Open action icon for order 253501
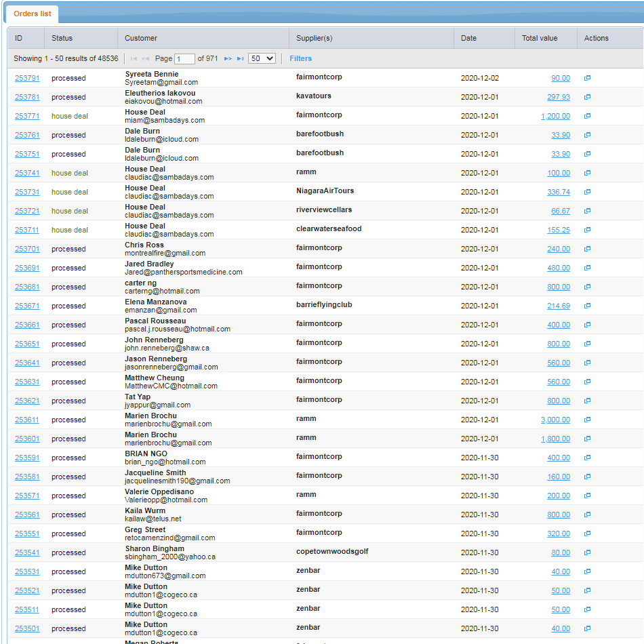 pos(587,628)
